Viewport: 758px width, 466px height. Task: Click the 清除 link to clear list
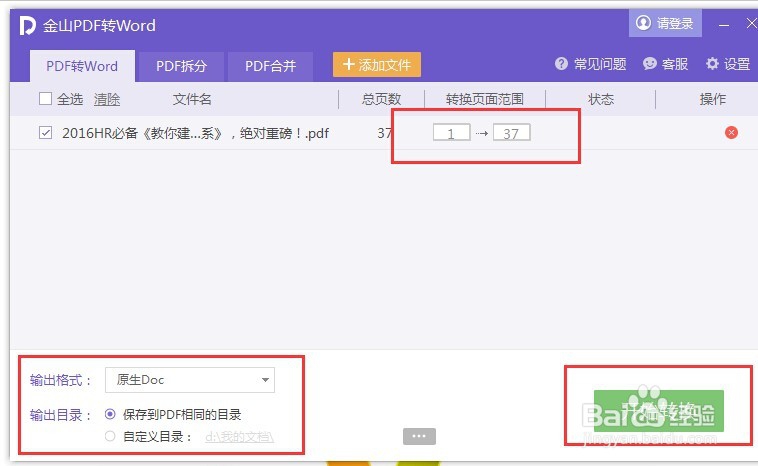[107, 100]
